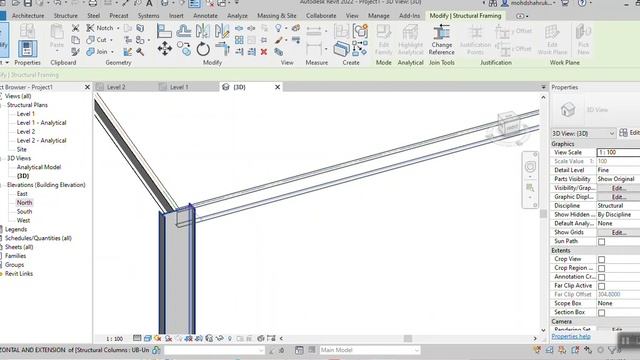Switch to the Level 2 view tab
Screen dimensions: 640x360
pos(116,87)
